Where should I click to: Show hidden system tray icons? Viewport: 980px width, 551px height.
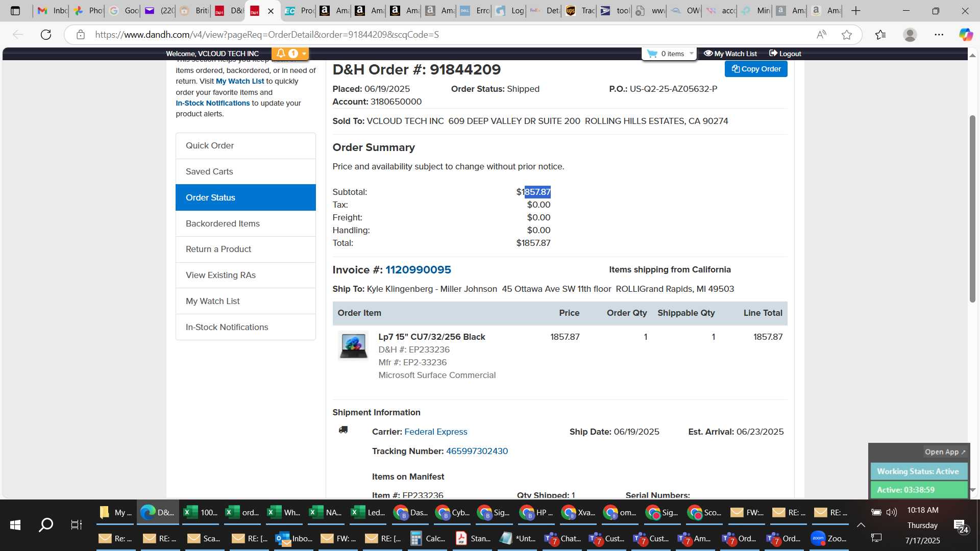[x=861, y=525]
